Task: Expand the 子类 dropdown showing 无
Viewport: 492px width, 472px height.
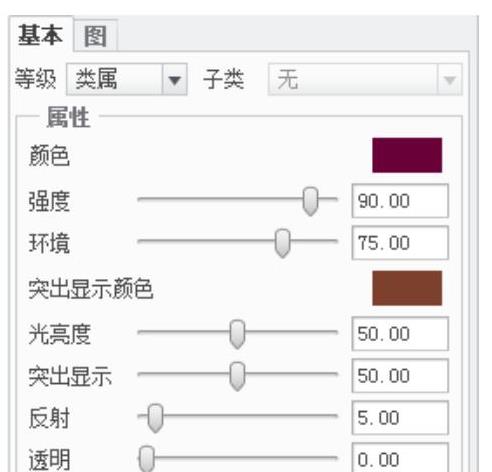Action: tap(365, 80)
